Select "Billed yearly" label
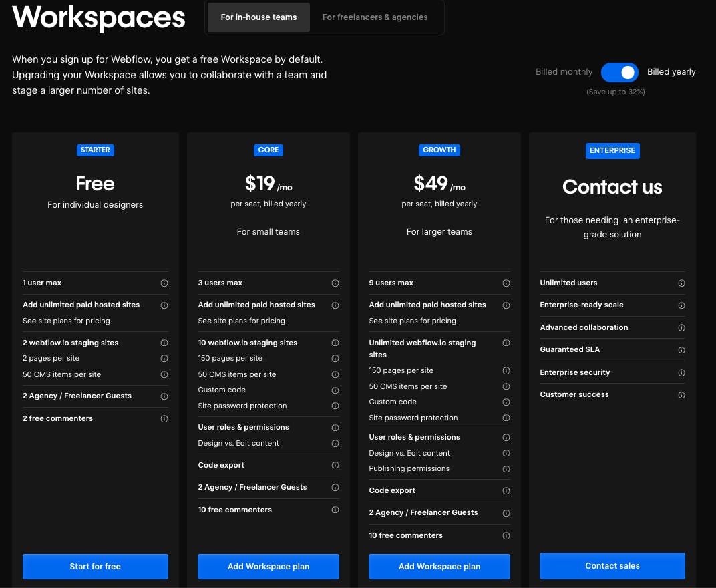Viewport: 716px width, 588px height. point(671,72)
